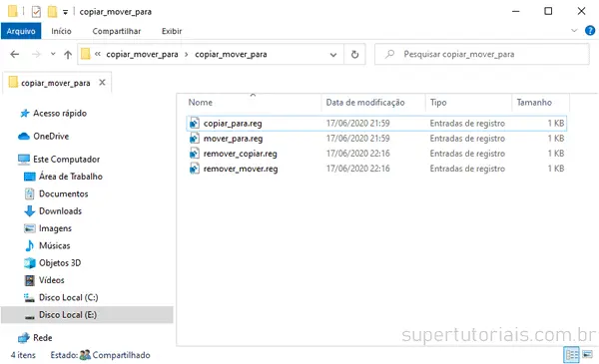Switch to large icons view layout

(588, 354)
